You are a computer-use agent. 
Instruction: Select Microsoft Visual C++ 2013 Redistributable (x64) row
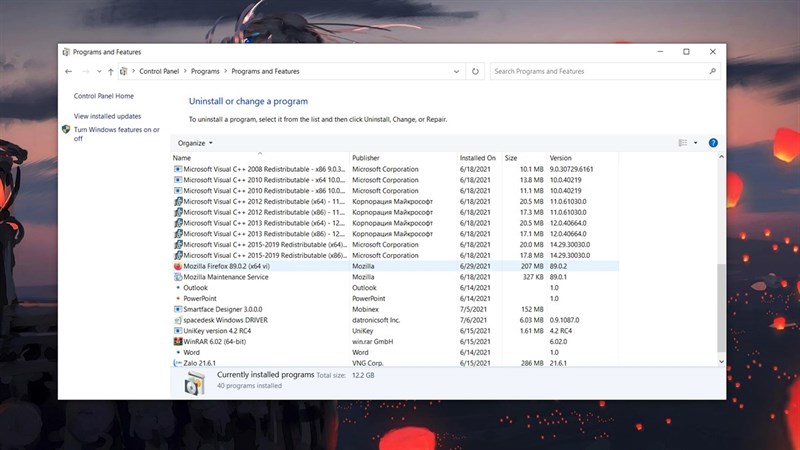click(395, 223)
